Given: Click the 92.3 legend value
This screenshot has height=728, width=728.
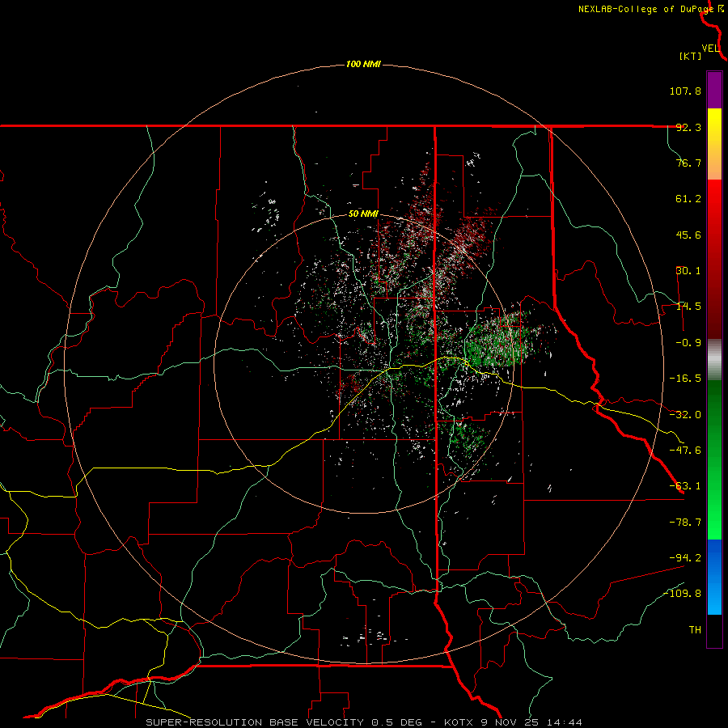Looking at the screenshot, I should (688, 127).
